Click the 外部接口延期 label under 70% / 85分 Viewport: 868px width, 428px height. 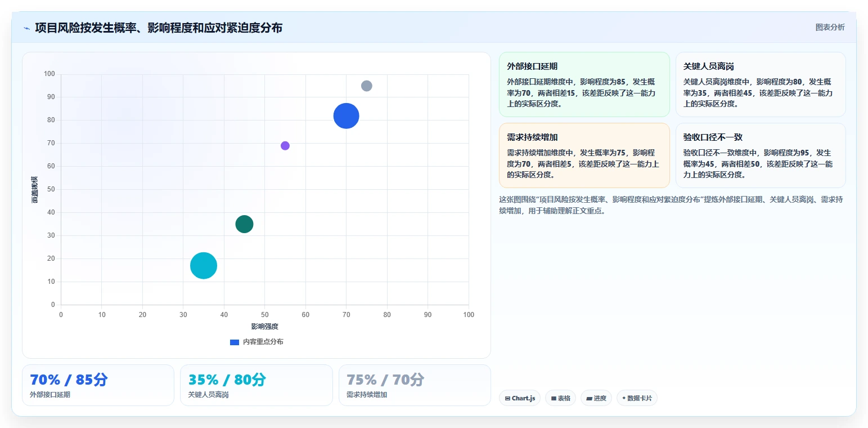click(50, 395)
